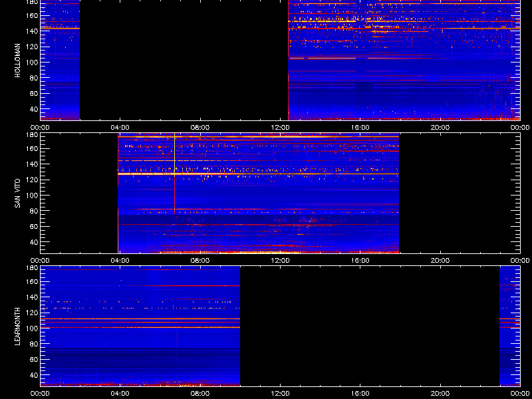Select the 180 frequency label on San Vito axis
532x399 pixels.
click(x=32, y=135)
